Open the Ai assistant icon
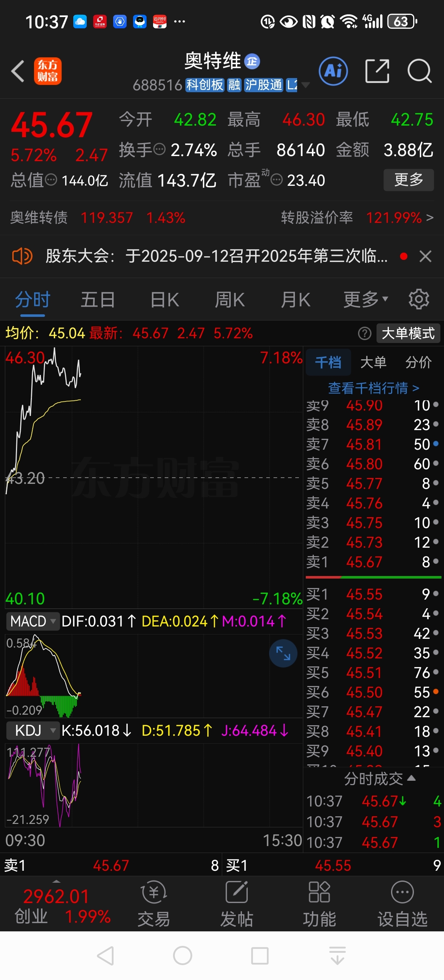The height and width of the screenshot is (980, 444). point(333,71)
